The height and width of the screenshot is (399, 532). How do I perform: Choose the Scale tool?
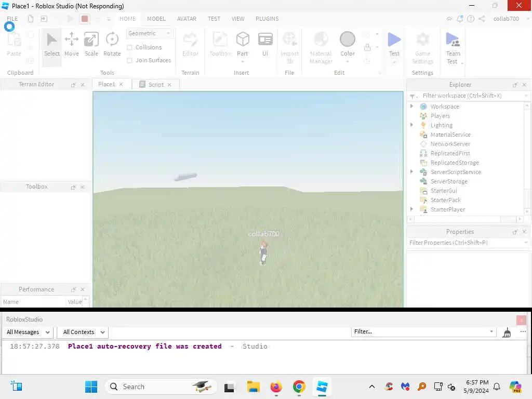[91, 45]
